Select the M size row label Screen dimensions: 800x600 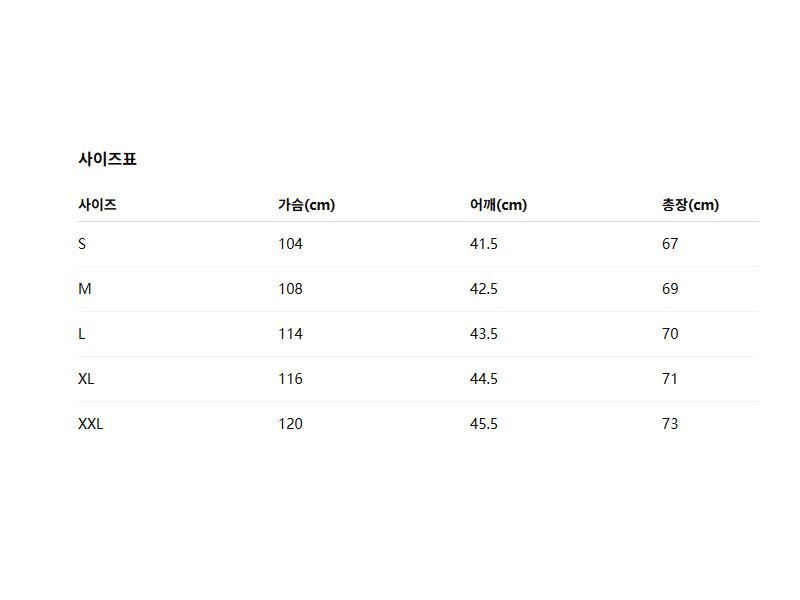point(85,289)
